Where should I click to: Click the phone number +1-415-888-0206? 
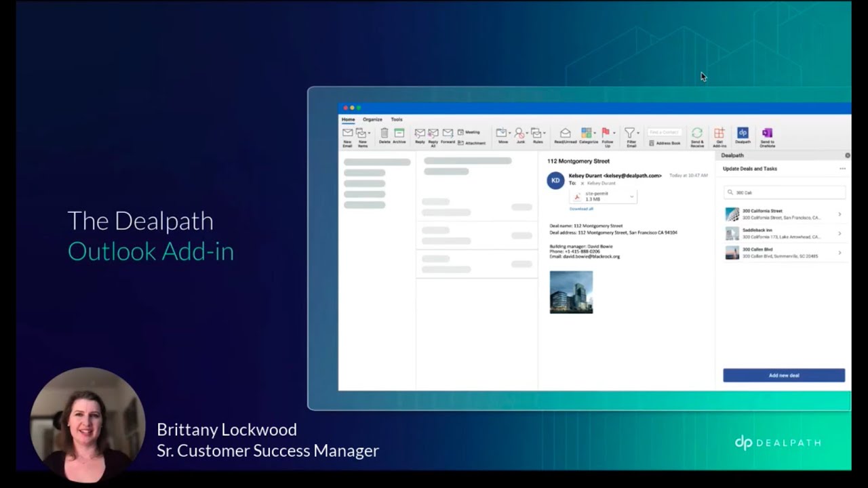[582, 251]
